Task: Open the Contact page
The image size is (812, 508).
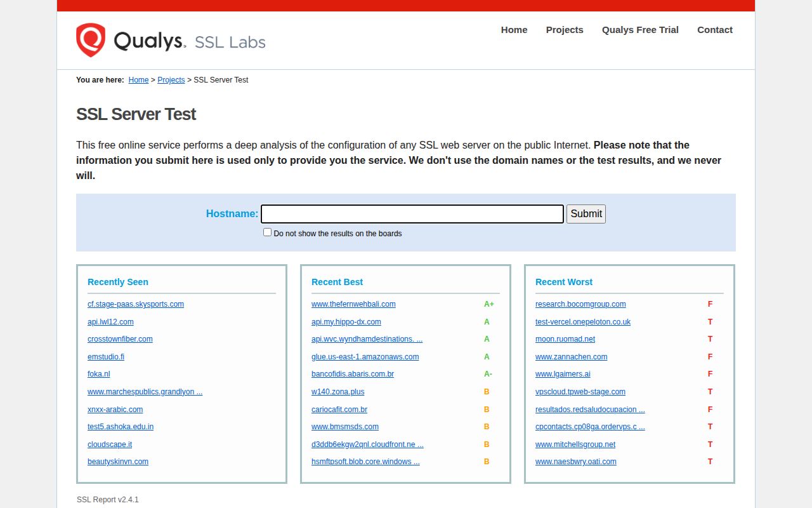Action: tap(715, 30)
